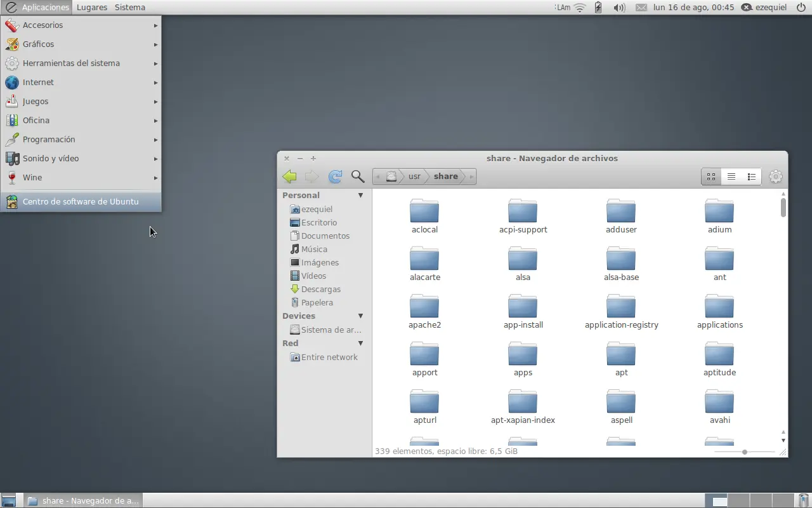This screenshot has height=508, width=812.
Task: Collapse the Devices section
Action: [x=360, y=316]
